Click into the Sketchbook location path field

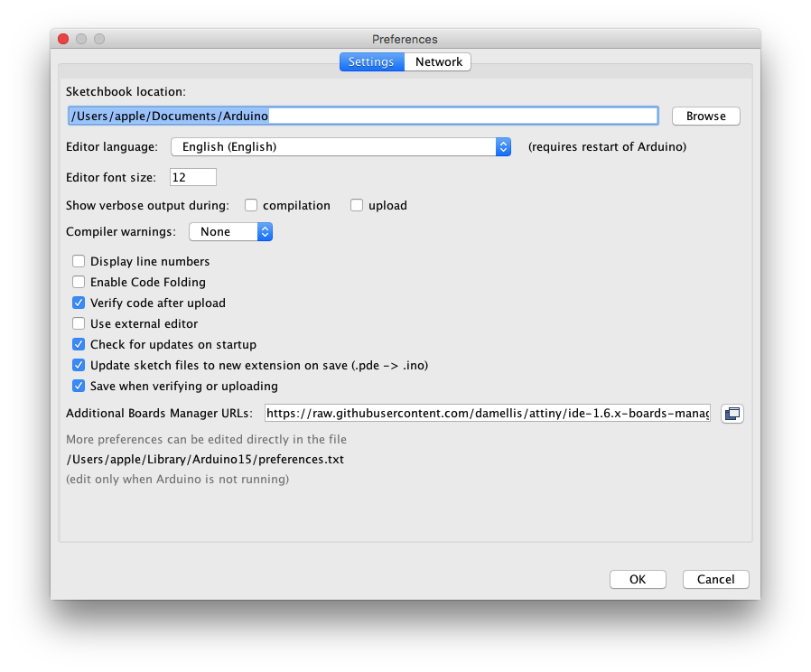pos(363,116)
